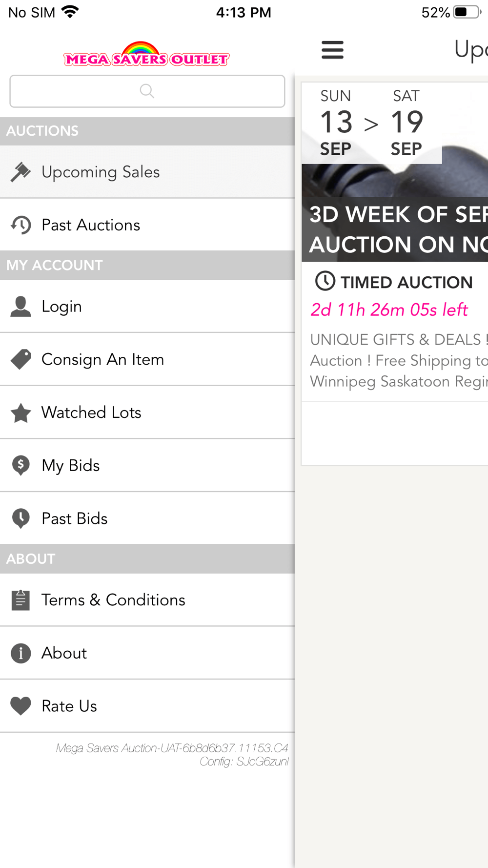Tap the heart icon for Rate Us
Image resolution: width=488 pixels, height=868 pixels.
tap(20, 706)
